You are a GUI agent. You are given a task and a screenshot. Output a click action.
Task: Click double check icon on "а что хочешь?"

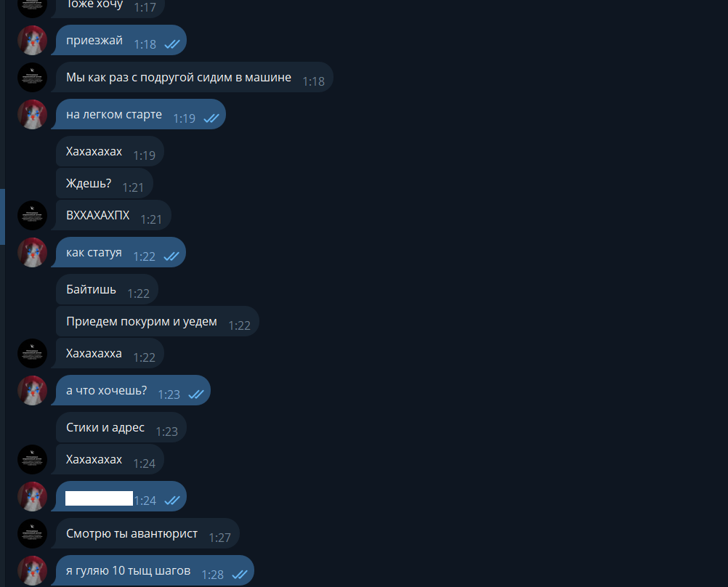click(196, 394)
